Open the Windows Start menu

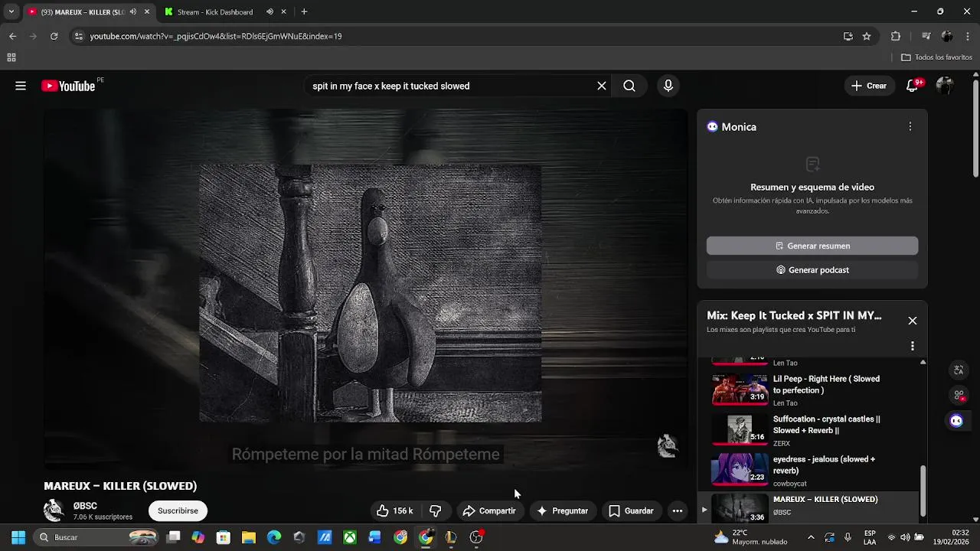[x=18, y=537]
